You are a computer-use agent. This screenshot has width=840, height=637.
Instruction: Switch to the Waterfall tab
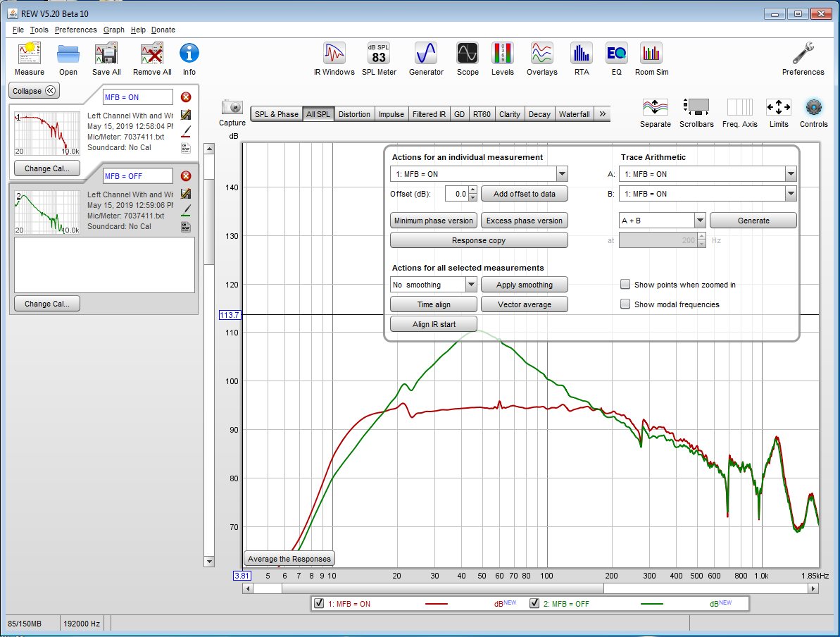tap(574, 113)
